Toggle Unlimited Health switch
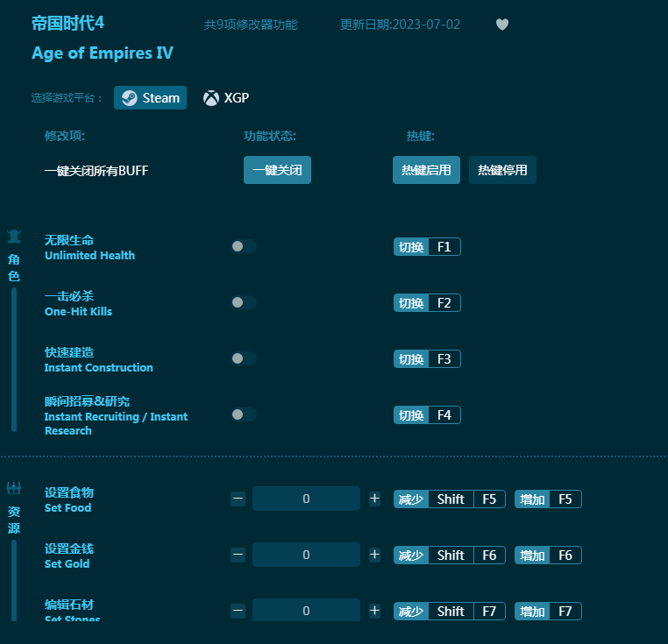Screen dimensions: 668x644 pos(244,246)
